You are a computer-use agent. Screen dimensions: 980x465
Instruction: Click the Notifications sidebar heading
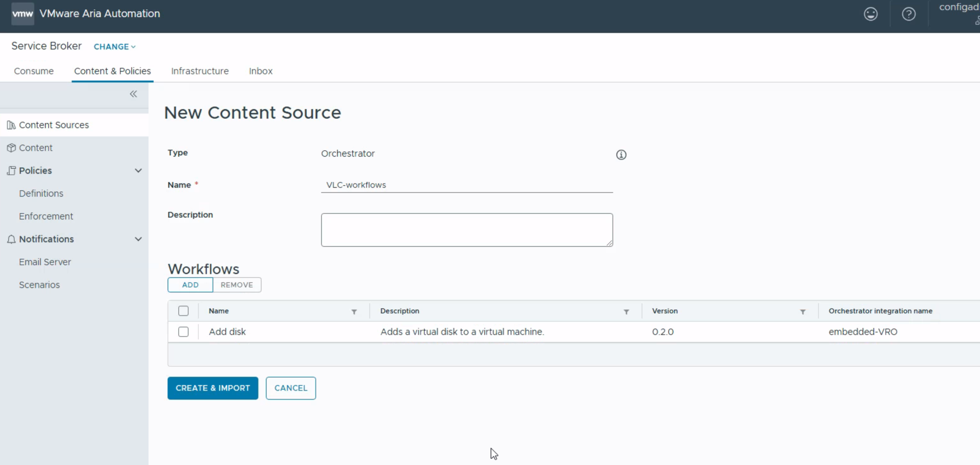[46, 239]
